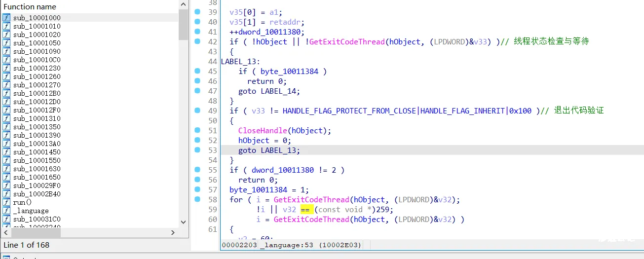Viewport: 644px width, 259px height.
Task: Toggle the breakpoint dot on line 51
Action: point(197,130)
